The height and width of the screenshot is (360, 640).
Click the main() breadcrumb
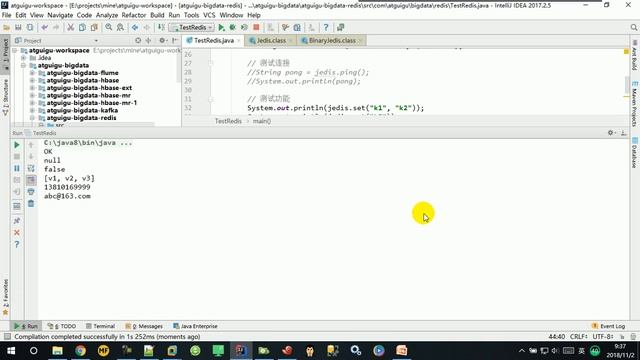click(262, 121)
